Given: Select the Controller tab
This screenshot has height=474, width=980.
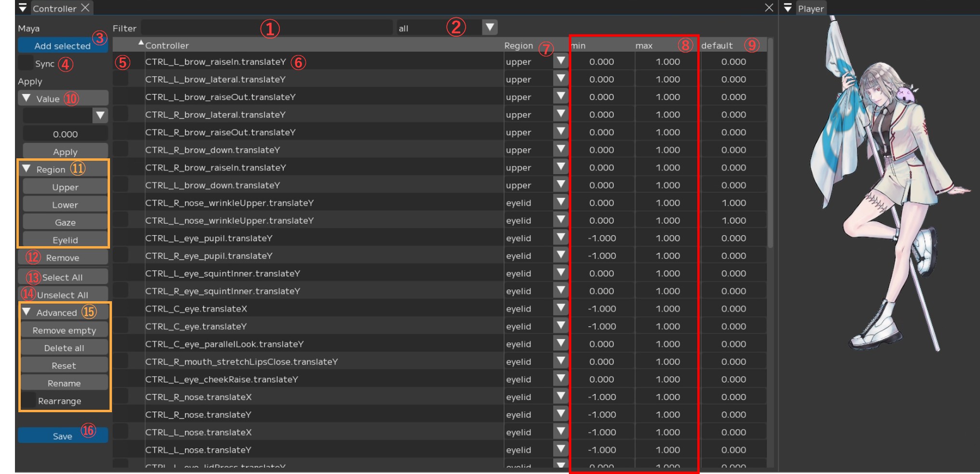Looking at the screenshot, I should (54, 8).
